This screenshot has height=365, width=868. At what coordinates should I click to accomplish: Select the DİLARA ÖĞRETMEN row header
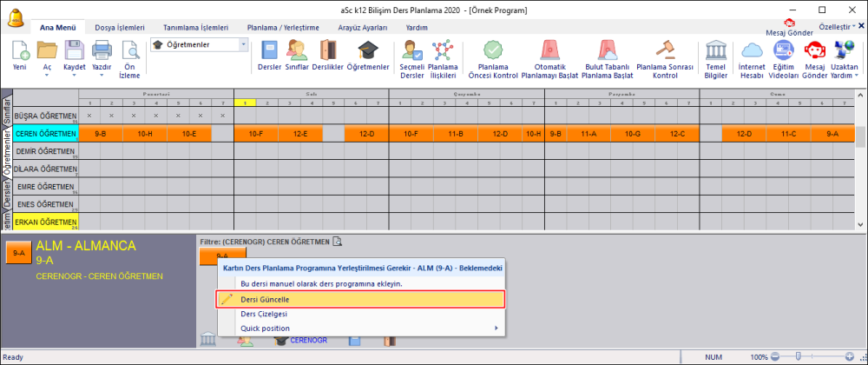click(45, 169)
